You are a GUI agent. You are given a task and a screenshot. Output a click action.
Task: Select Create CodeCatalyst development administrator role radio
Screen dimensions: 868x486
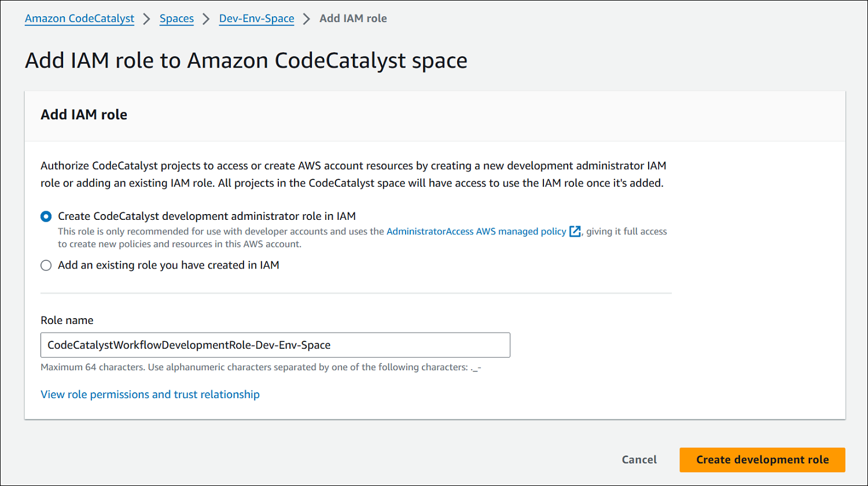(46, 216)
